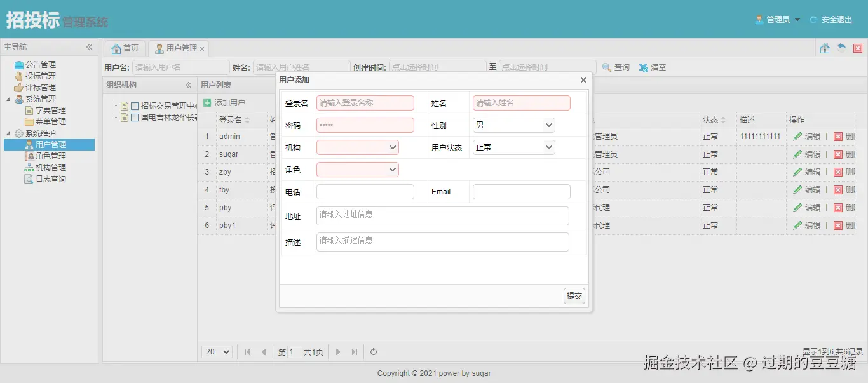The image size is (868, 383).
Task: Go to next page icon
Action: tap(338, 352)
